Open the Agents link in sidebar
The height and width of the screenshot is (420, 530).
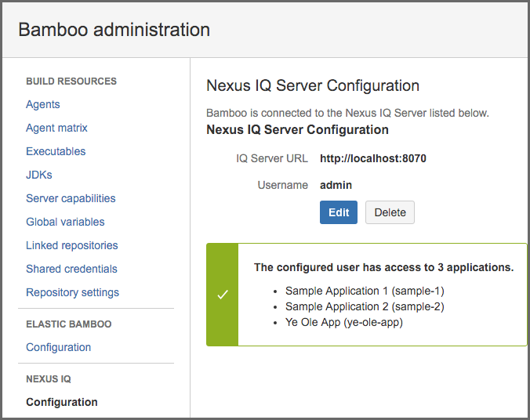43,104
